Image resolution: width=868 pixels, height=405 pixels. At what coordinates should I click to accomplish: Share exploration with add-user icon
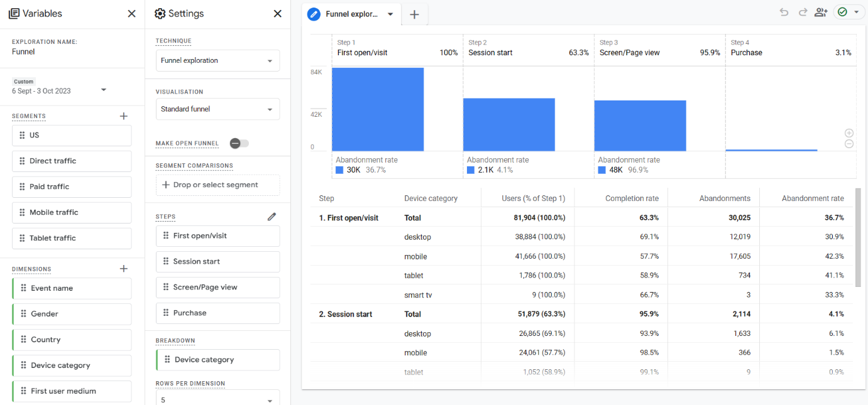[821, 12]
